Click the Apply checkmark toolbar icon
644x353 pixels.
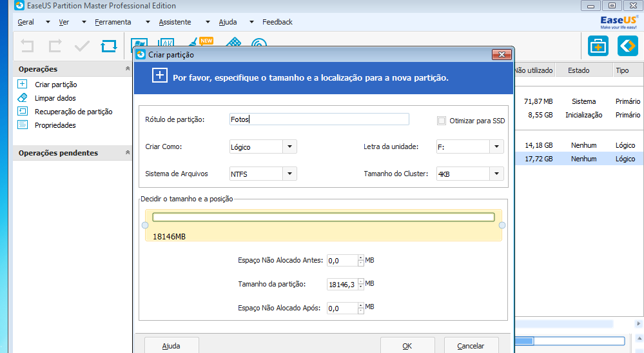click(x=82, y=46)
